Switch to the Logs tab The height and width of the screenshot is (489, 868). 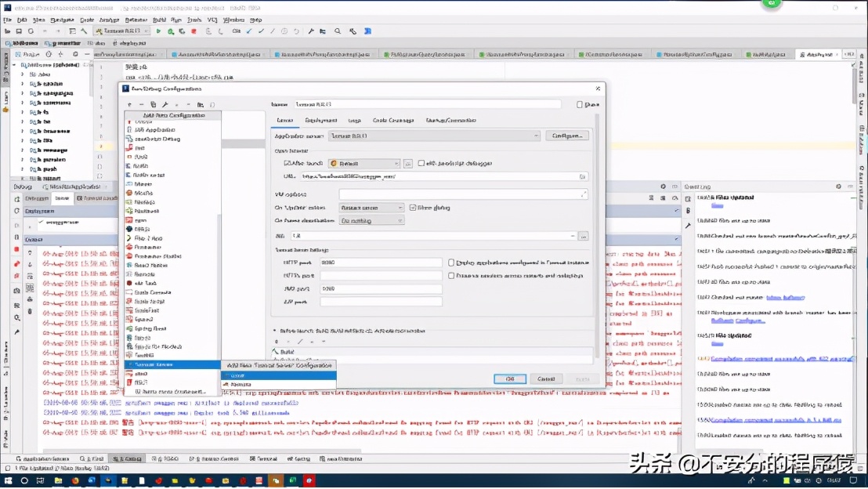coord(354,120)
